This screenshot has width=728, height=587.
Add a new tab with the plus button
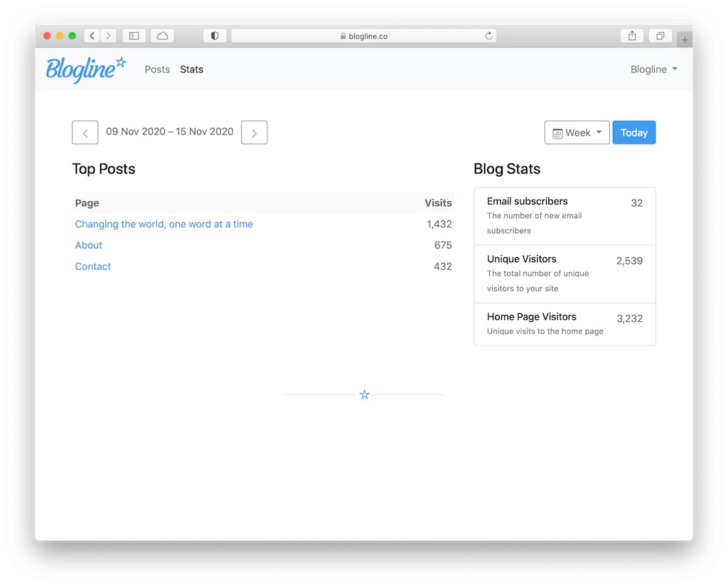click(x=685, y=40)
